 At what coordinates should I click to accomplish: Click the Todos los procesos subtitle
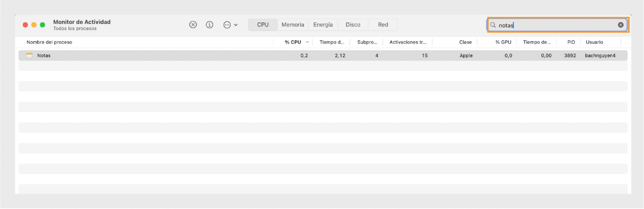(x=75, y=29)
